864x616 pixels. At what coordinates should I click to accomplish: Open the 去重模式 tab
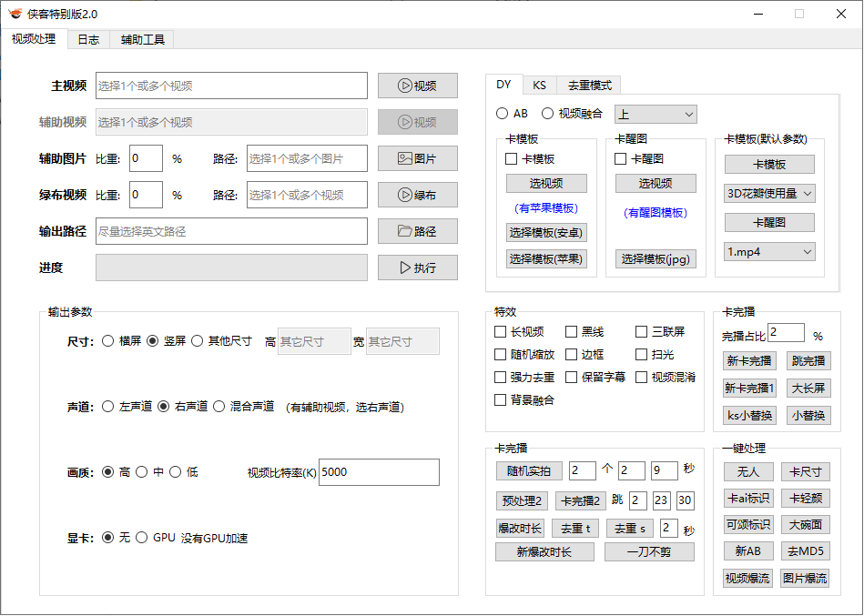589,85
